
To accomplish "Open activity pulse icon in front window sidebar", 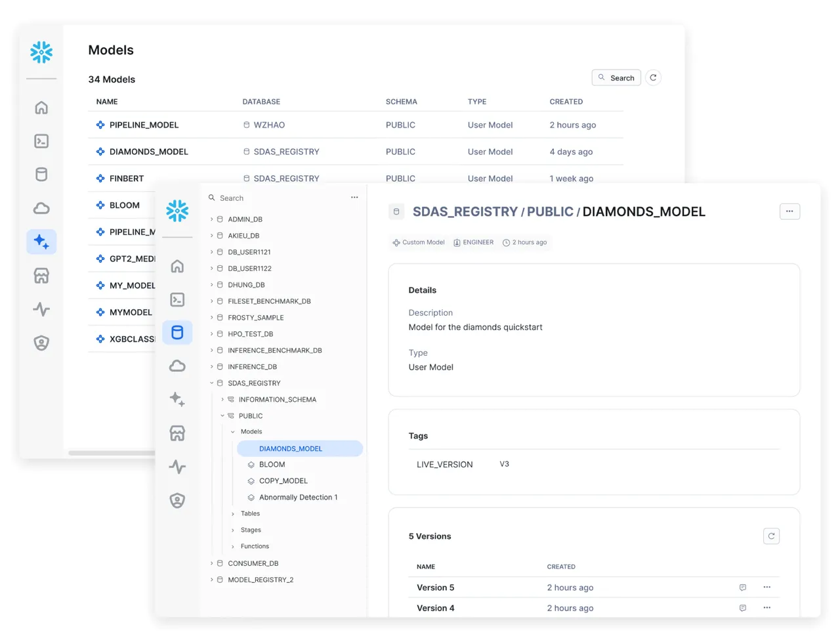I will [x=177, y=467].
